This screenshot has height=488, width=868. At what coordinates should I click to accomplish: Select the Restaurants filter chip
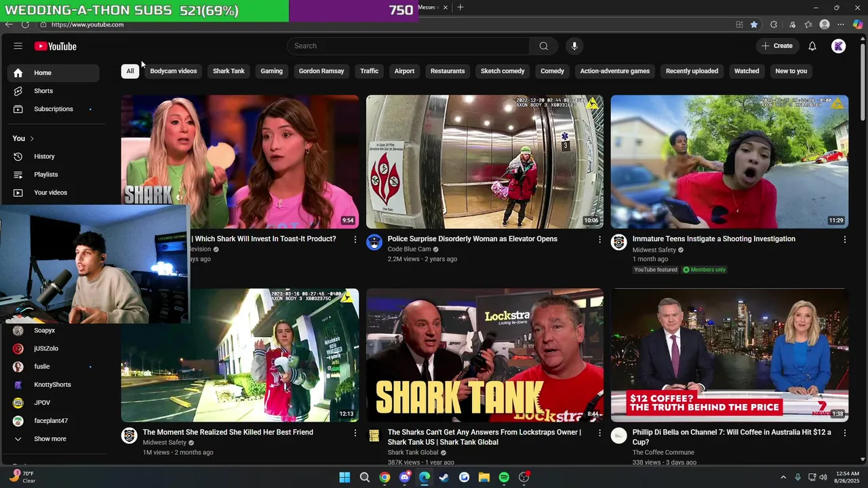[448, 71]
